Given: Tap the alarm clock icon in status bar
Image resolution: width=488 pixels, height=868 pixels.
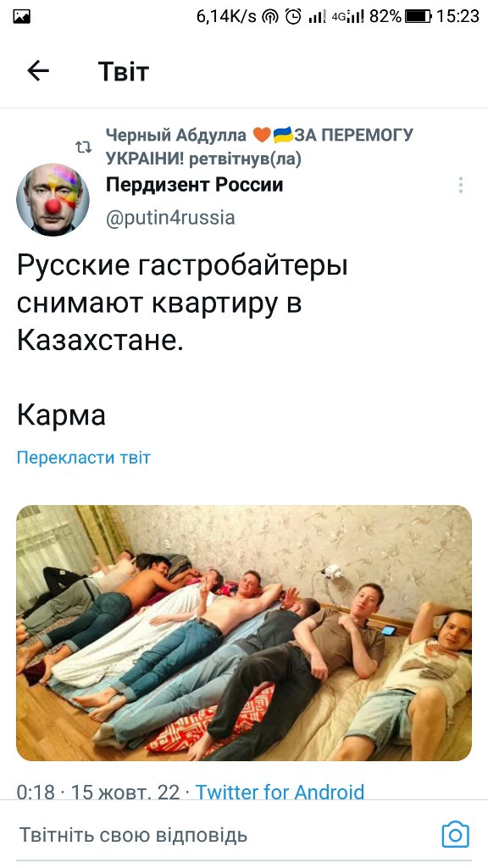Looking at the screenshot, I should (293, 17).
